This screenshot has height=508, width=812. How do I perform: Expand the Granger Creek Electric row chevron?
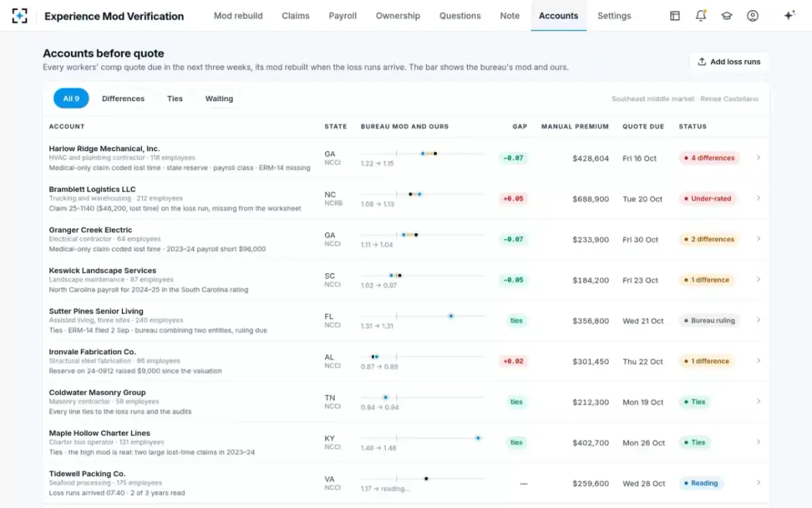tap(759, 238)
